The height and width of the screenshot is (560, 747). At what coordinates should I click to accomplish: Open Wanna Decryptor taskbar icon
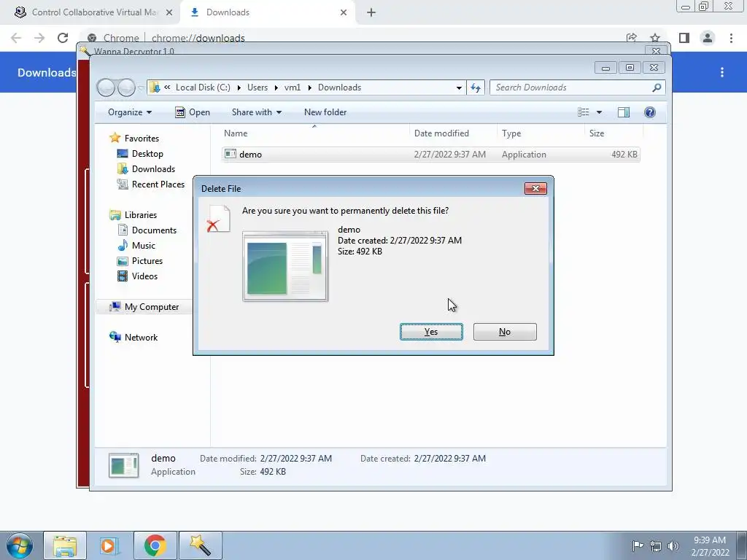pyautogui.click(x=200, y=546)
